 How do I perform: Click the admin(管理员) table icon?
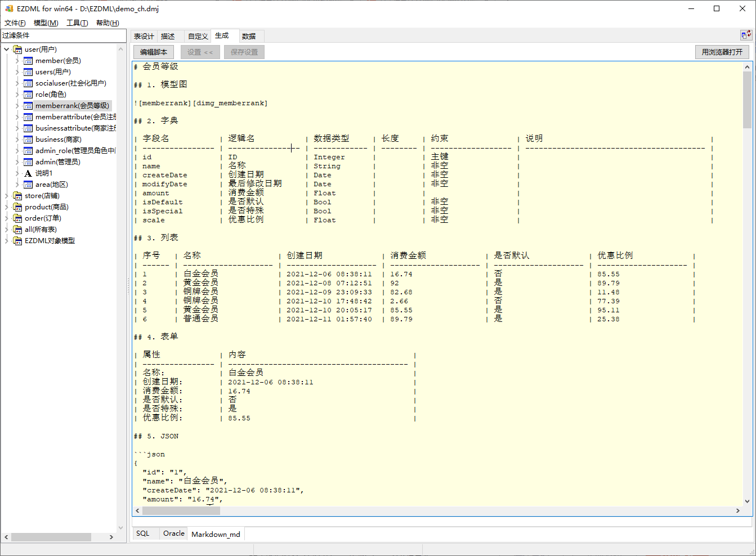click(28, 162)
